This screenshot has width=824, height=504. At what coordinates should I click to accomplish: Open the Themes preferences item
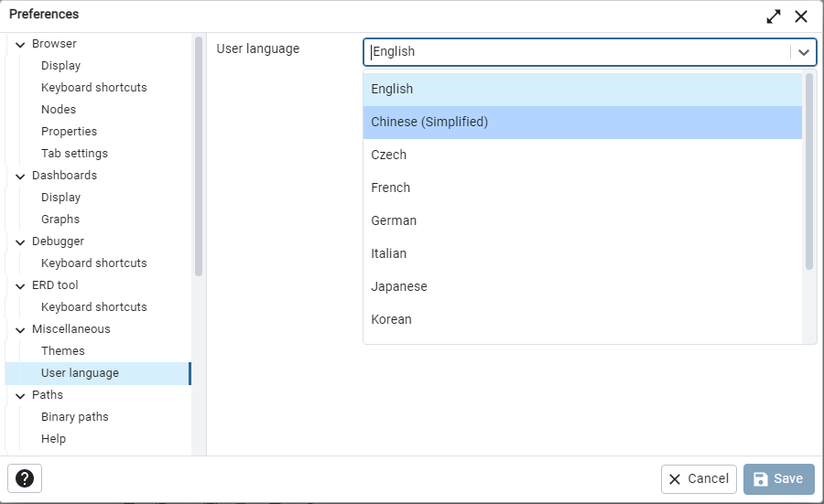[x=63, y=351]
